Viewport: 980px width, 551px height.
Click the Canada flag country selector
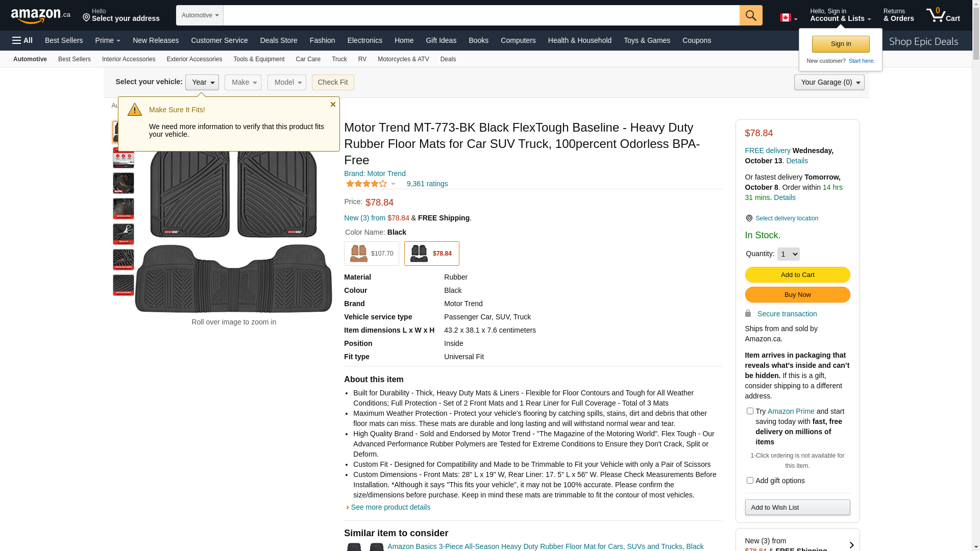point(788,18)
